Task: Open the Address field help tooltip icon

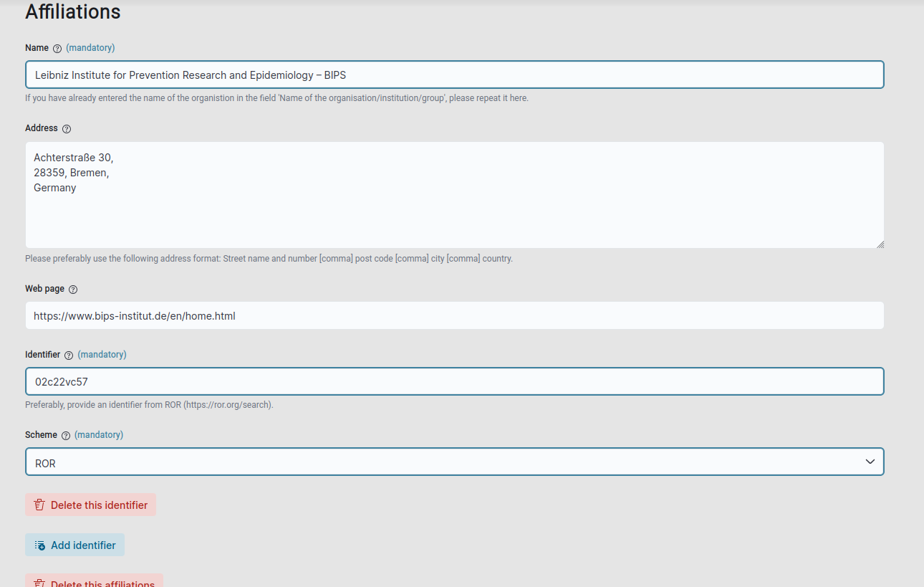Action: click(67, 129)
